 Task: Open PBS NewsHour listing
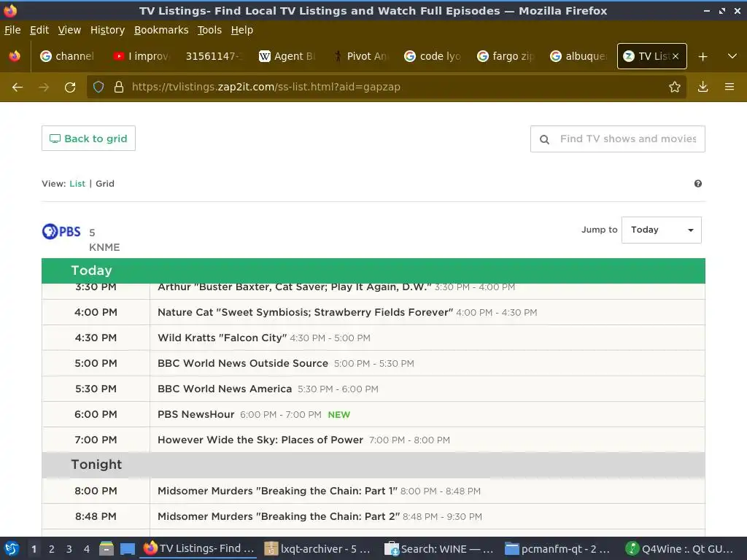(196, 414)
